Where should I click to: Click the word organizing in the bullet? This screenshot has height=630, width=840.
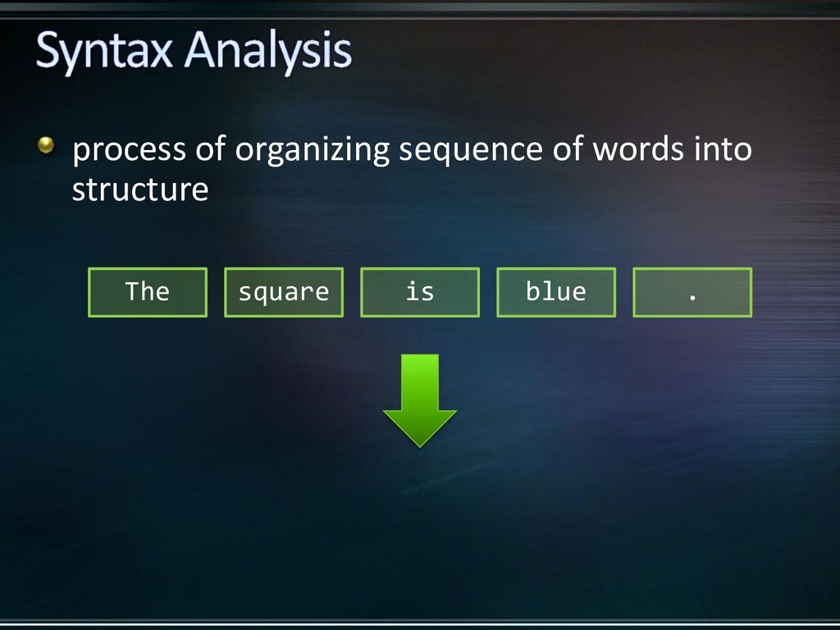312,151
